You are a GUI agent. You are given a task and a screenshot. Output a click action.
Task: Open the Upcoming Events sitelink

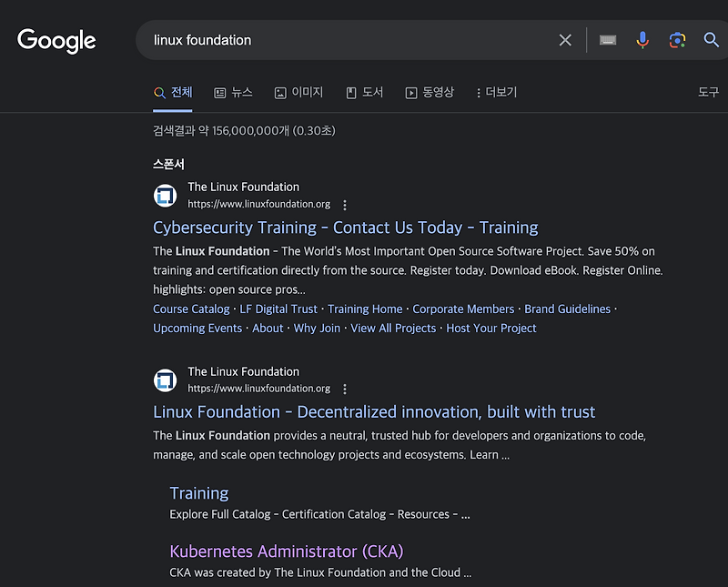pyautogui.click(x=197, y=329)
